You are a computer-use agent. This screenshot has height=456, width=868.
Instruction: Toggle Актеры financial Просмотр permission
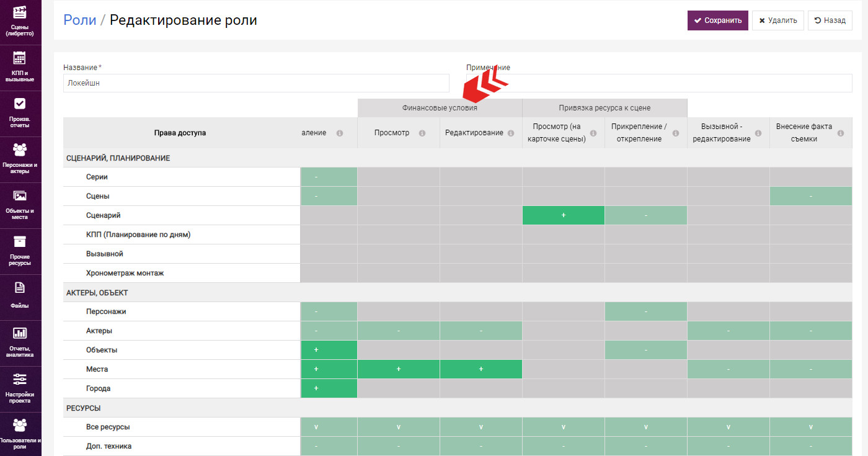pos(399,331)
